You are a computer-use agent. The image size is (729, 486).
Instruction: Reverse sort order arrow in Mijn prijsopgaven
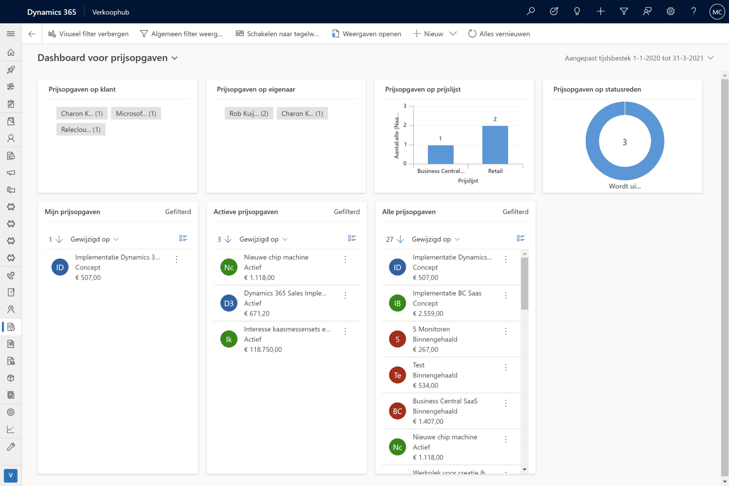pyautogui.click(x=59, y=239)
